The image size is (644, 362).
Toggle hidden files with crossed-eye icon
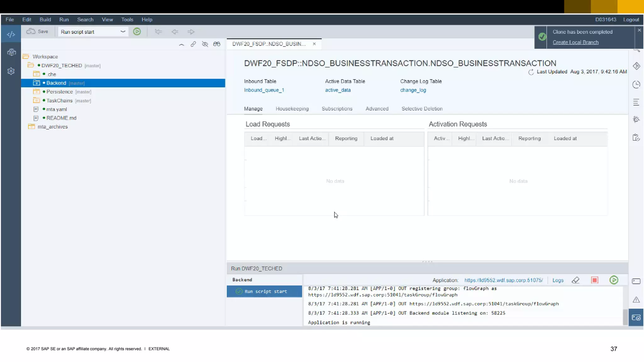point(205,44)
